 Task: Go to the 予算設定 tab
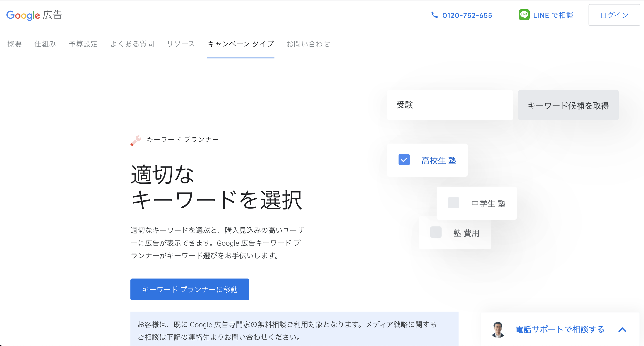pyautogui.click(x=83, y=44)
